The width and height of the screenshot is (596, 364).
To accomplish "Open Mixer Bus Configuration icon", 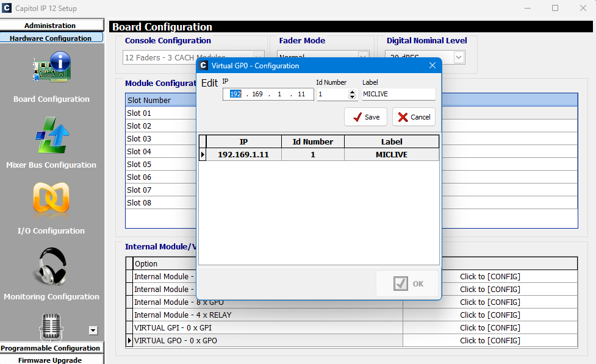I will [x=52, y=135].
